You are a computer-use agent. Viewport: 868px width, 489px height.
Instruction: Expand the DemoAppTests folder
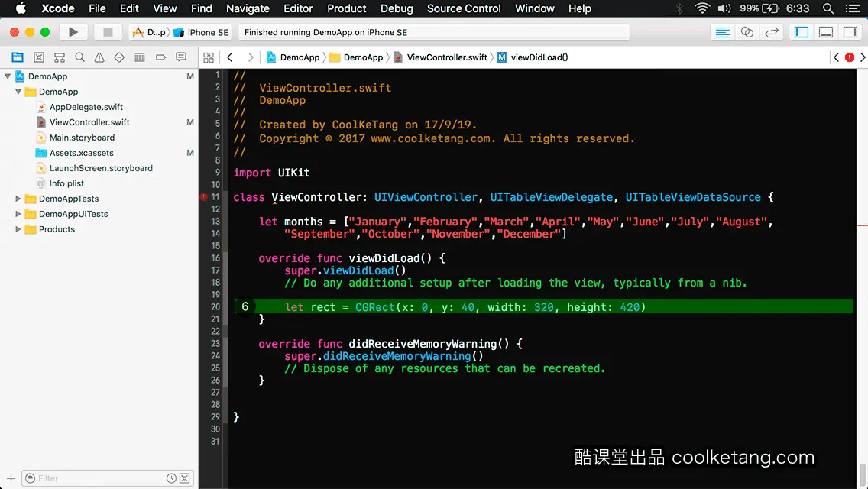point(18,199)
